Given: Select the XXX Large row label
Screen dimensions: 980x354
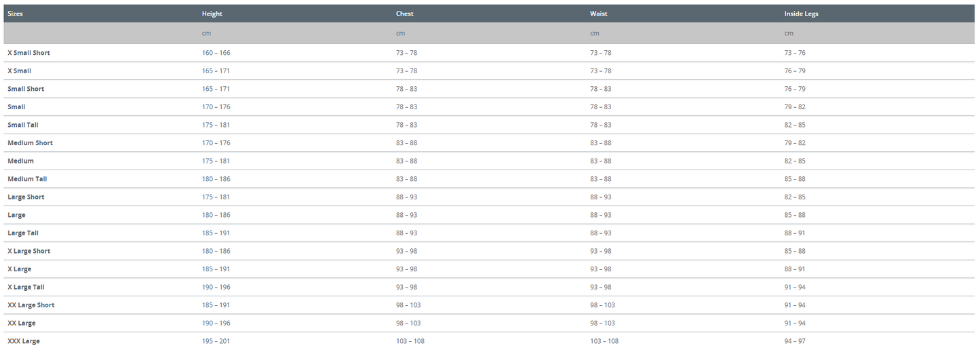Looking at the screenshot, I should [24, 341].
